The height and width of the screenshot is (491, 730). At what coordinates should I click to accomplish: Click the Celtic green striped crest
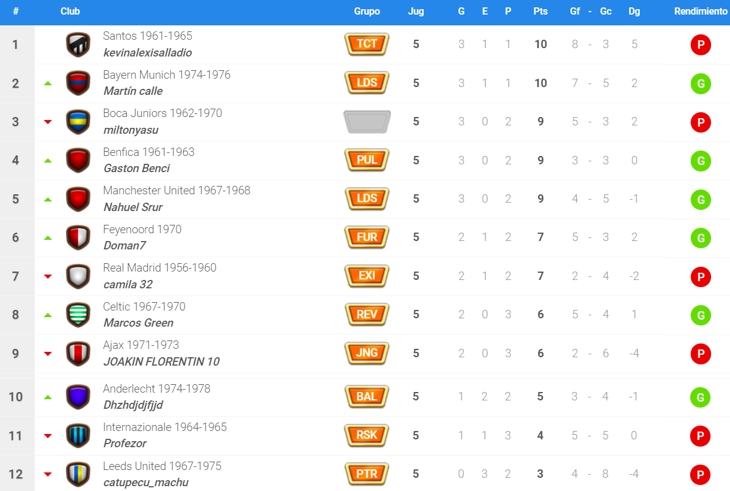78,315
